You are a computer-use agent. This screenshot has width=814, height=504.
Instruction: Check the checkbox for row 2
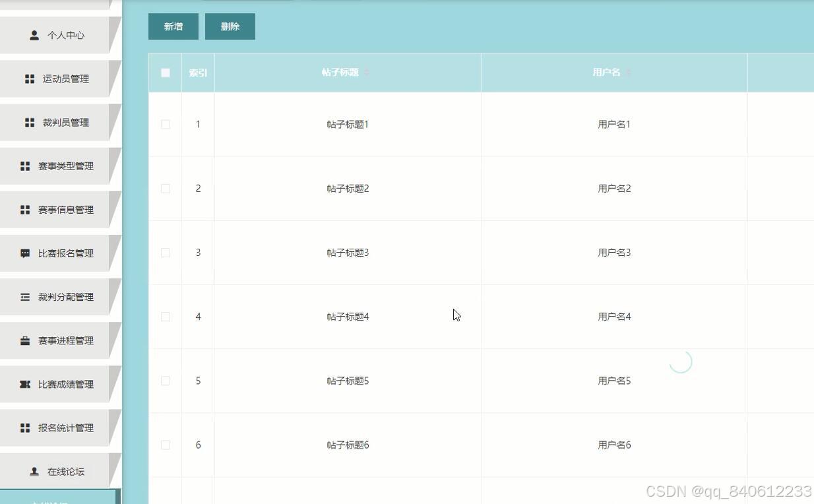coord(166,189)
